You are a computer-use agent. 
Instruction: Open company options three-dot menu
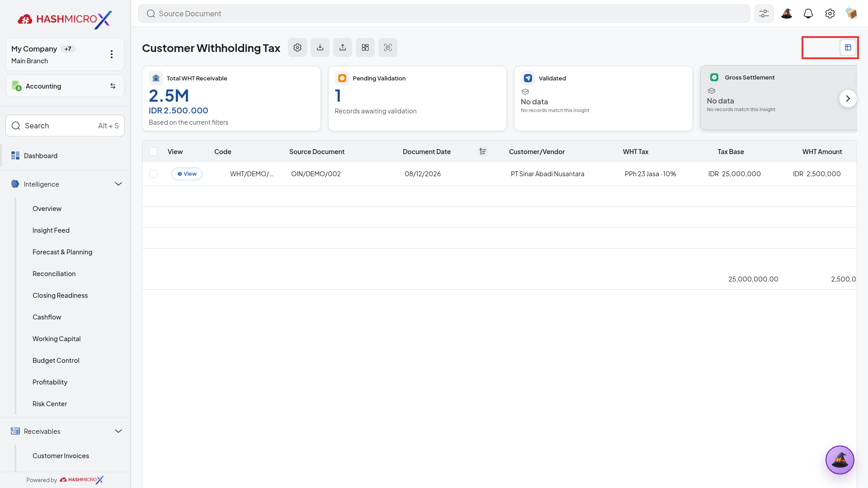click(112, 54)
